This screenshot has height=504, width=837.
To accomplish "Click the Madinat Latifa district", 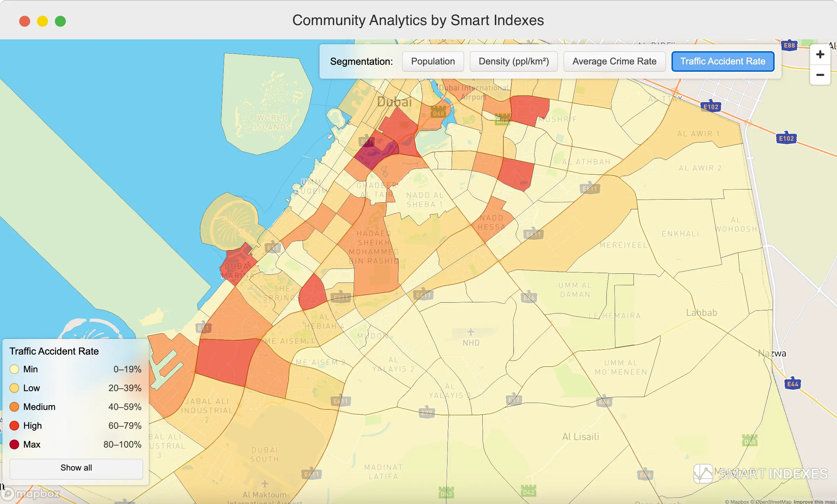I will pyautogui.click(x=383, y=472).
